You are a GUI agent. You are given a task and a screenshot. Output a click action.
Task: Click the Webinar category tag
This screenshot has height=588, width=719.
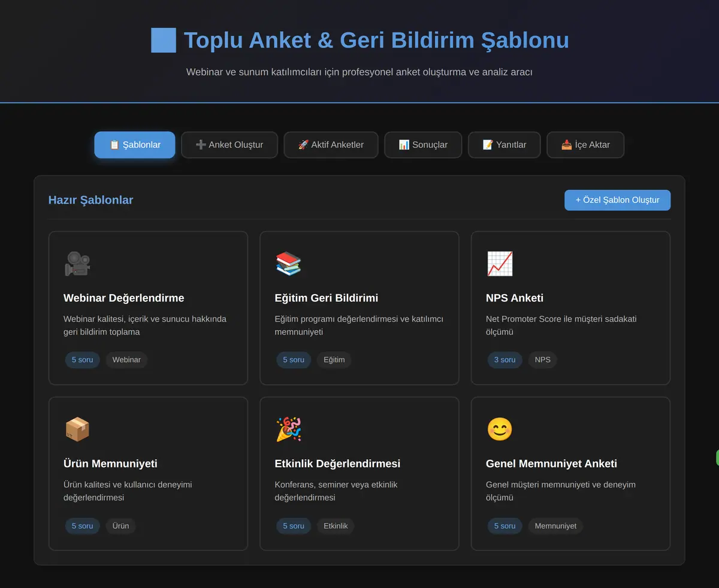(x=126, y=360)
